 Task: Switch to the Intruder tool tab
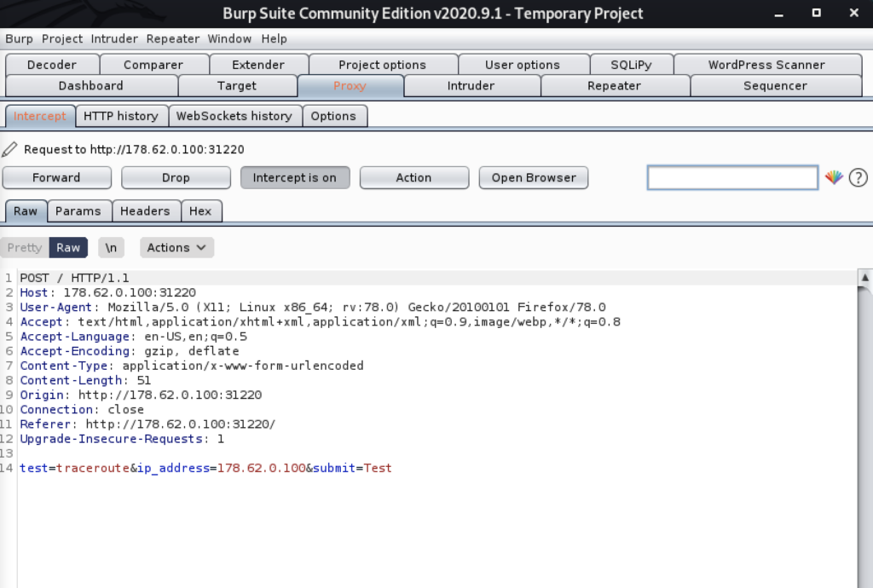click(x=471, y=86)
